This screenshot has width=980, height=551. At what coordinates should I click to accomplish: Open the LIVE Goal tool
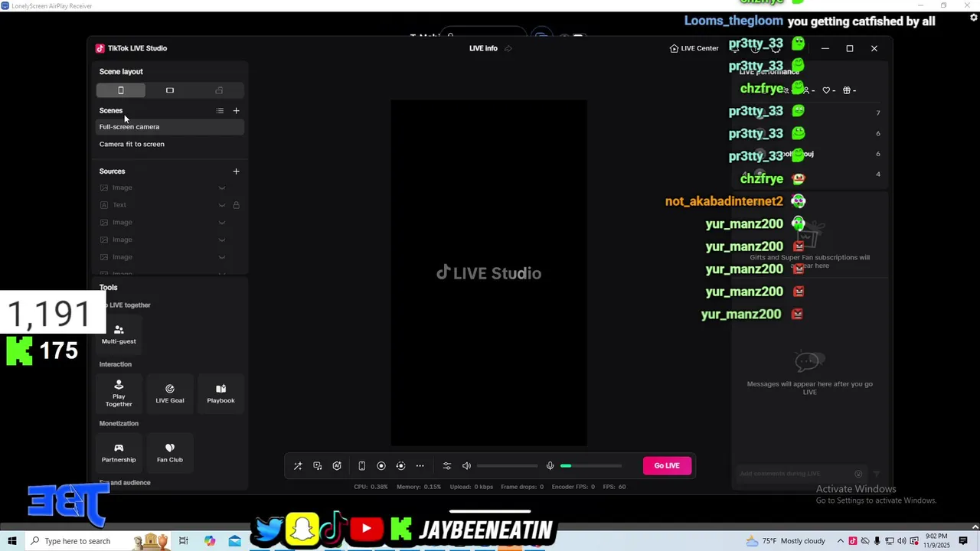170,393
